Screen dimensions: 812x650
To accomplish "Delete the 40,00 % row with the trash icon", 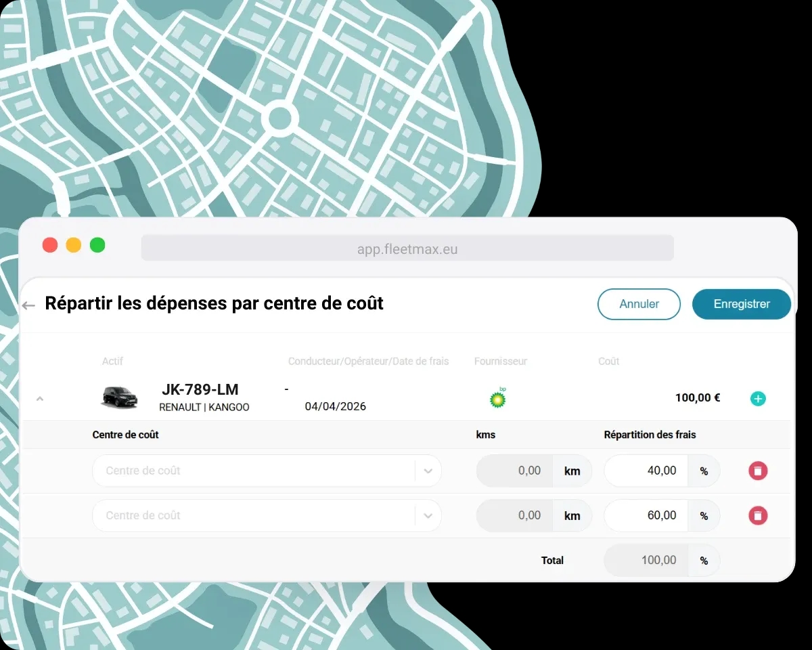I will [758, 471].
